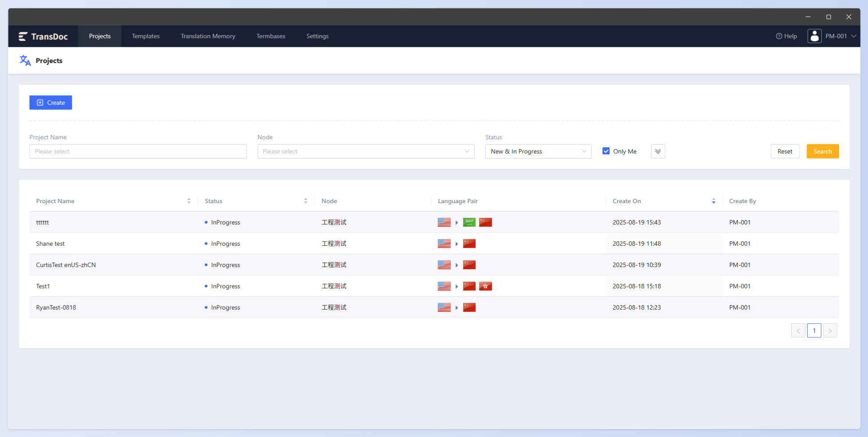This screenshot has height=437, width=868.
Task: Open the Translation Memory tab
Action: click(x=208, y=36)
